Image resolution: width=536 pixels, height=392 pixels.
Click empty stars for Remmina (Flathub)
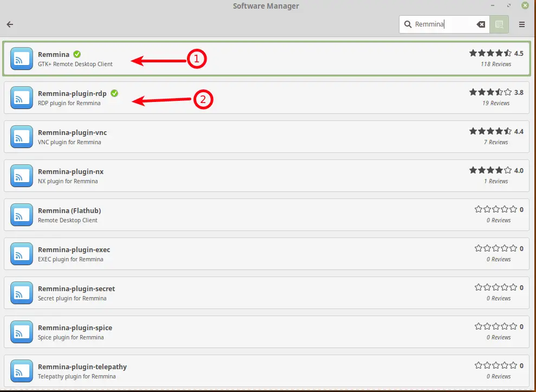click(496, 209)
